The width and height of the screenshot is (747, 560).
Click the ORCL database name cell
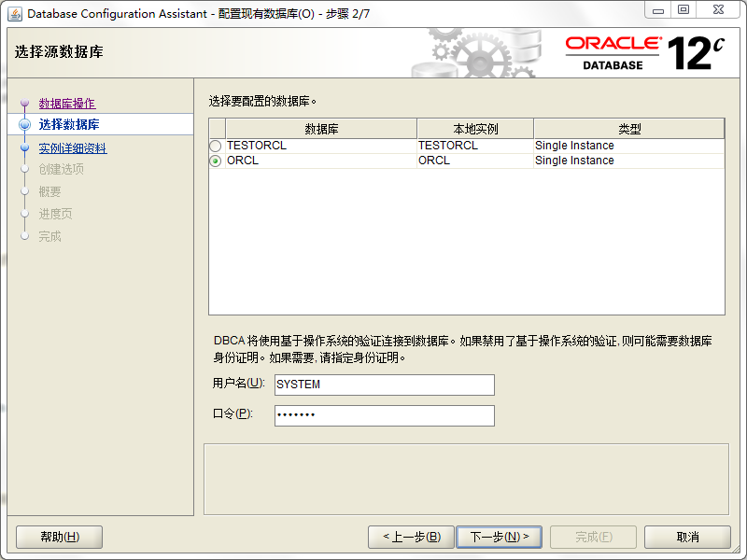(321, 161)
